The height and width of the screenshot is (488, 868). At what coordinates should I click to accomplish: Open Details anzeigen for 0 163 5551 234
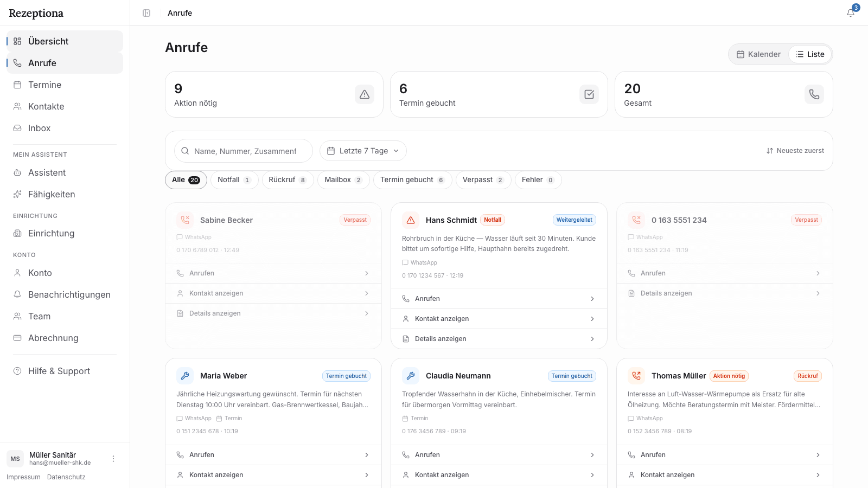[725, 293]
